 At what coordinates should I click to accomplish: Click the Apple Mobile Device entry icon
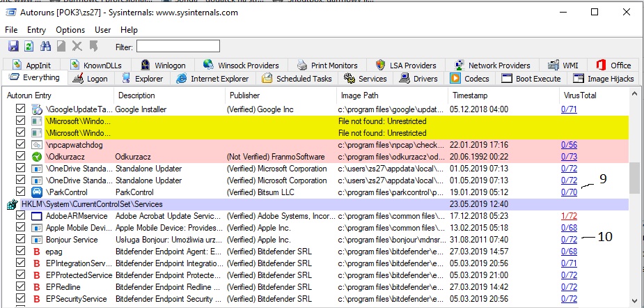tap(37, 228)
